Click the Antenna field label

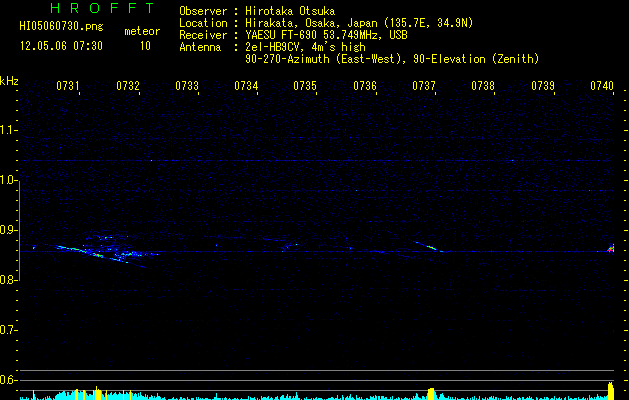[200, 47]
